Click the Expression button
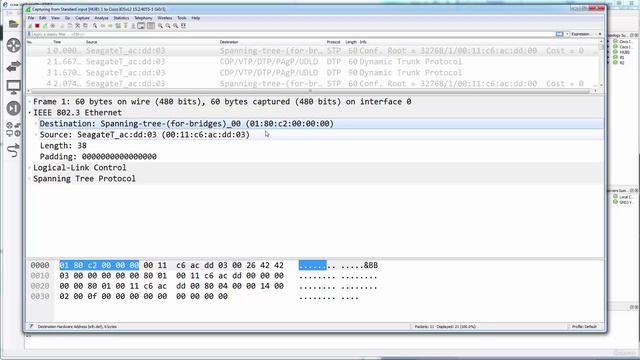The width and height of the screenshot is (640, 360). tap(580, 34)
